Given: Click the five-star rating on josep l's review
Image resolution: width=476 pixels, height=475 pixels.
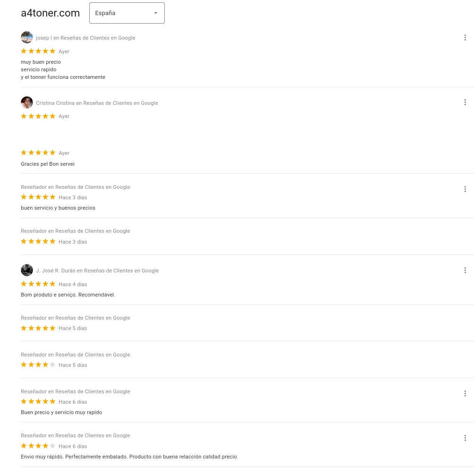Looking at the screenshot, I should (38, 51).
